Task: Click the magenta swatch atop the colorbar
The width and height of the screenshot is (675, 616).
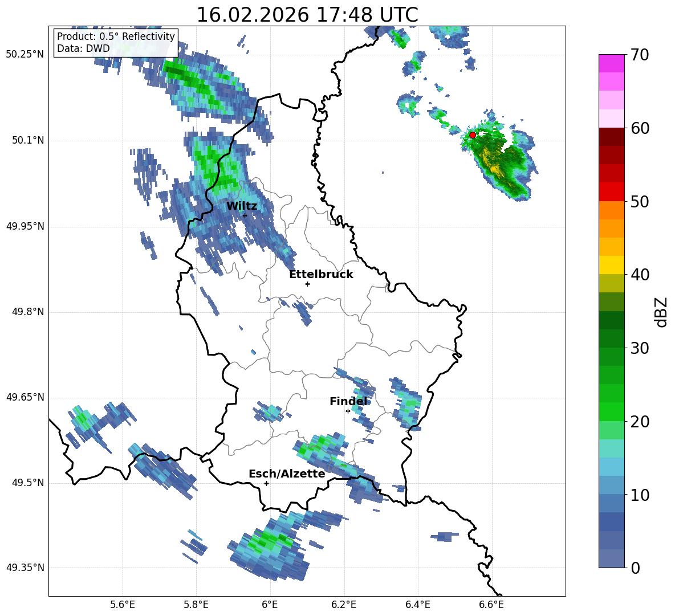Action: [611, 63]
